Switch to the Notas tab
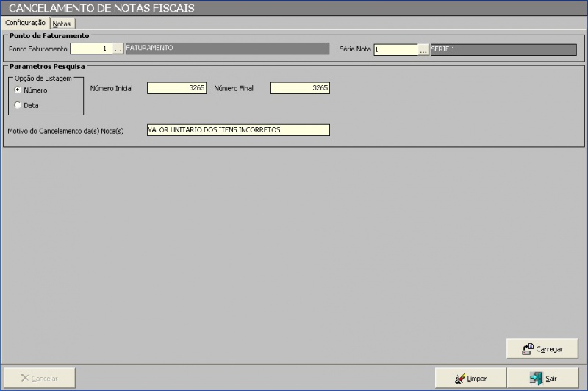 [x=62, y=24]
